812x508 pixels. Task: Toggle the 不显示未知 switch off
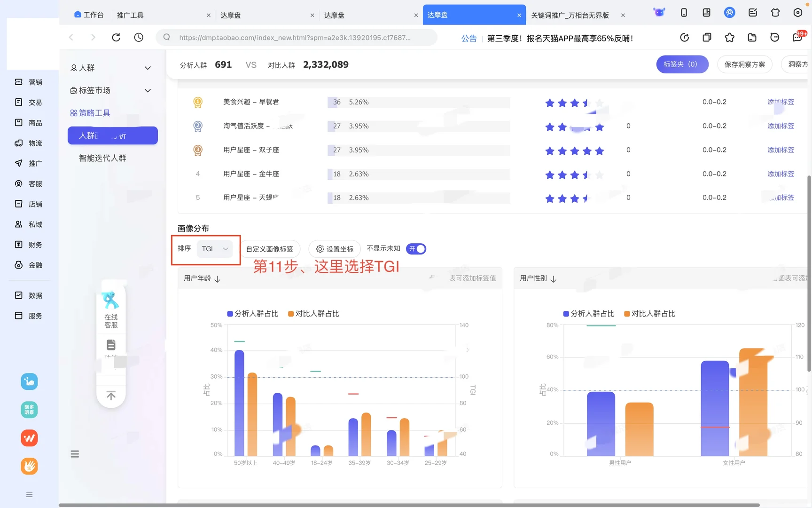[415, 248]
